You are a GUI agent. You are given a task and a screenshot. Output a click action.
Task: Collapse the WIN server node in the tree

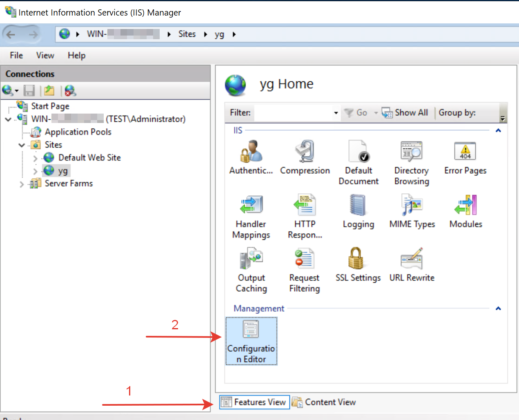[x=8, y=119]
